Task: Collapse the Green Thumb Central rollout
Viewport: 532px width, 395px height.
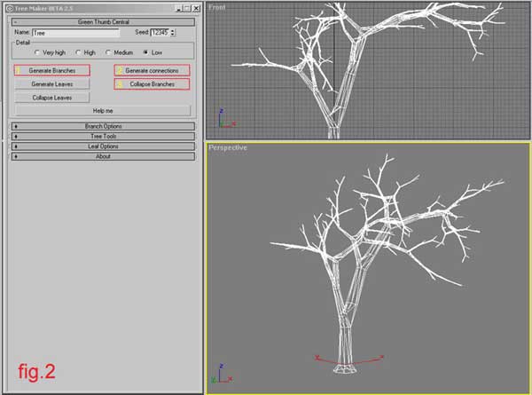Action: pos(103,21)
